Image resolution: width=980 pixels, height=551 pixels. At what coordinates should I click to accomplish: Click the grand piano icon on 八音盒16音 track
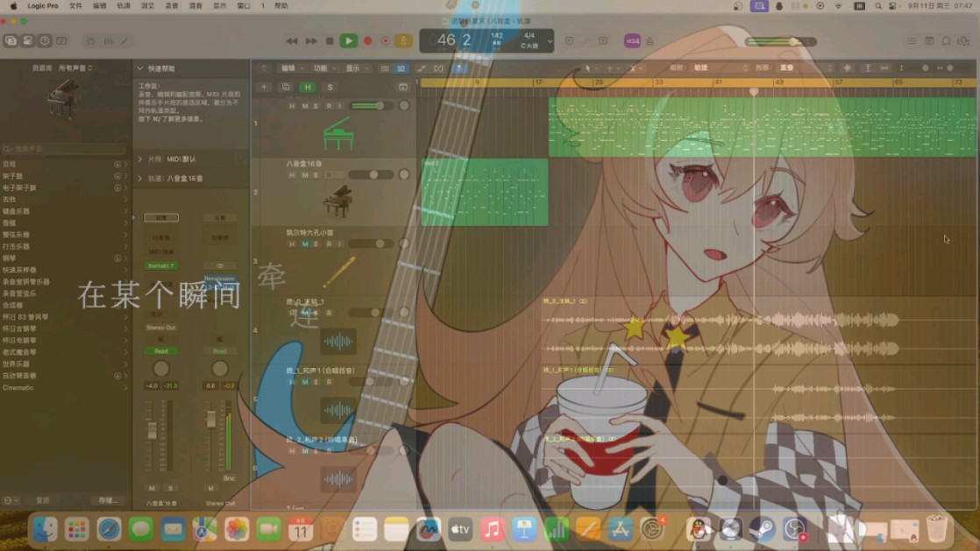[338, 201]
